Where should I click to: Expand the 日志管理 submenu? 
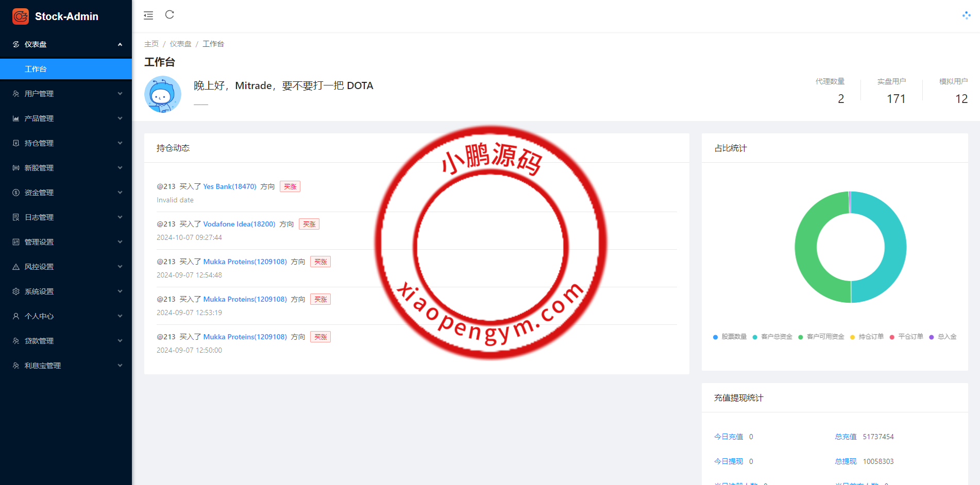click(66, 217)
